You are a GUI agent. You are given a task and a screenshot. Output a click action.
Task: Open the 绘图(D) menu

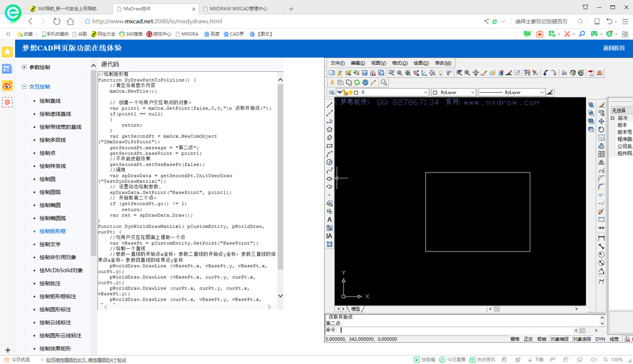point(421,63)
